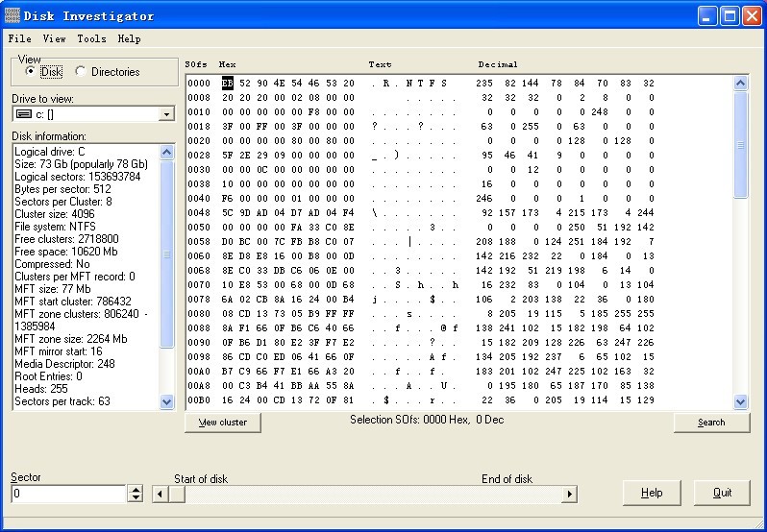Click the Help button
The height and width of the screenshot is (532, 767).
click(x=652, y=493)
